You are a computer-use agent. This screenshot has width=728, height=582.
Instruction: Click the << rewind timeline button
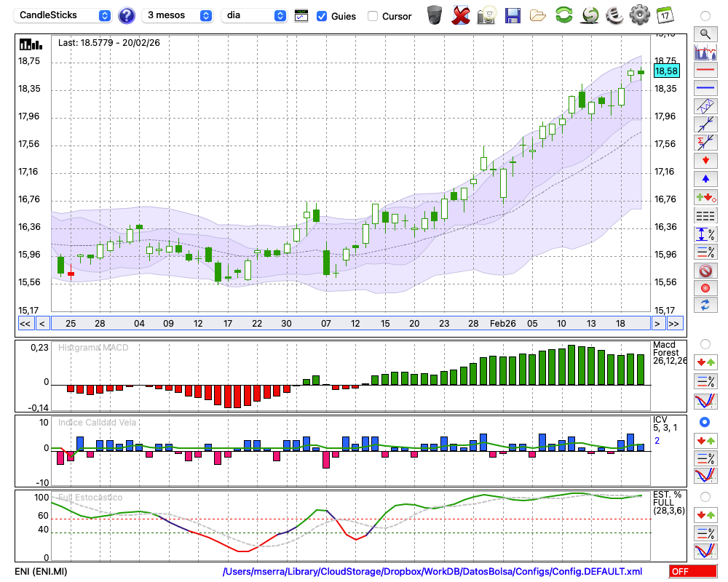pyautogui.click(x=25, y=324)
